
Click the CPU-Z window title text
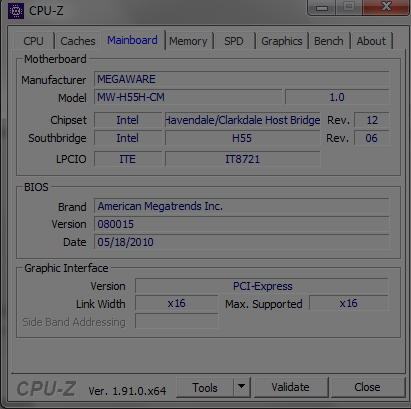[46, 11]
